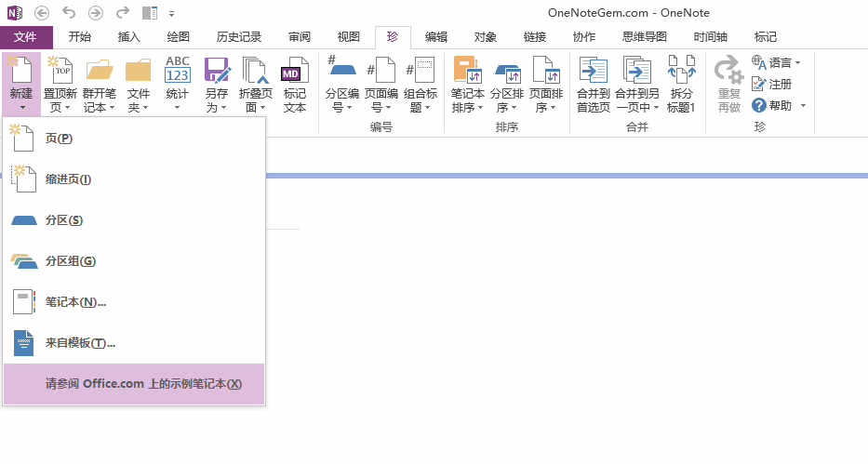
Task: Switch to the 对象 tab
Action: 486,37
